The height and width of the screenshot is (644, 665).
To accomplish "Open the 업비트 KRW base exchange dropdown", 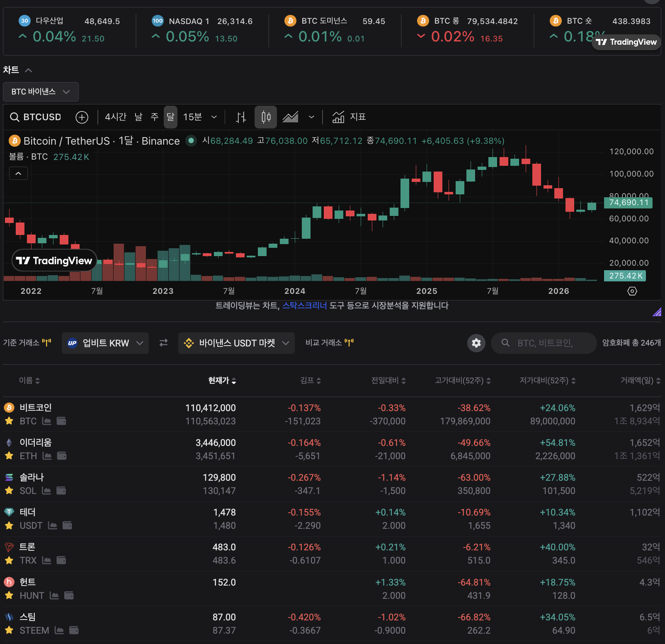I will point(105,343).
